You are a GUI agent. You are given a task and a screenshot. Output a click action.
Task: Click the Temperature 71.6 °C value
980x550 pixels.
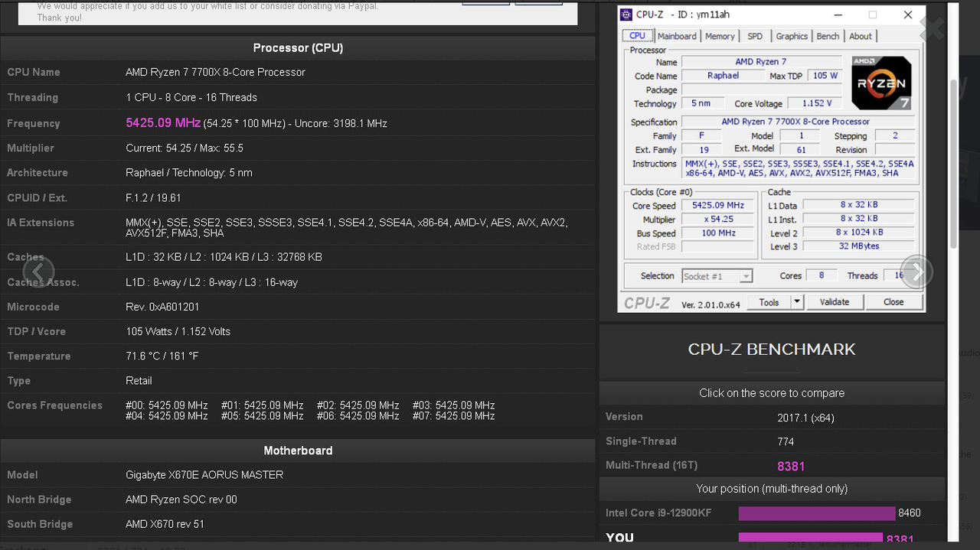[162, 356]
